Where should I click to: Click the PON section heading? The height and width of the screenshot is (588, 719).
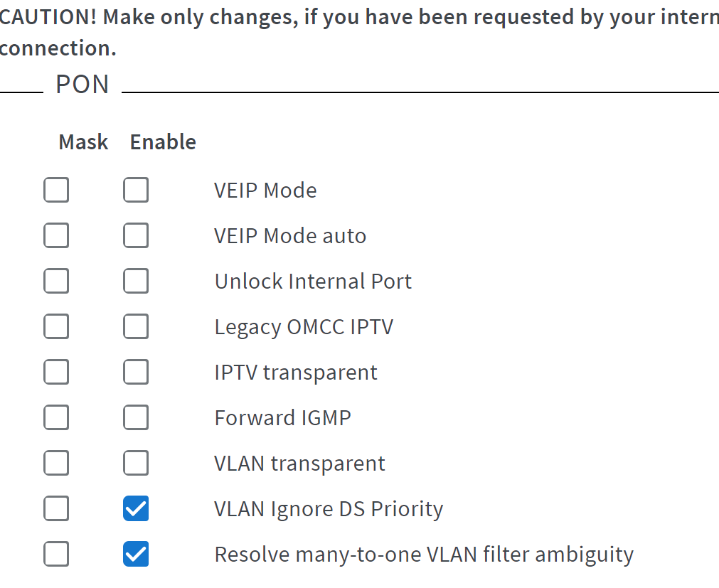82,85
